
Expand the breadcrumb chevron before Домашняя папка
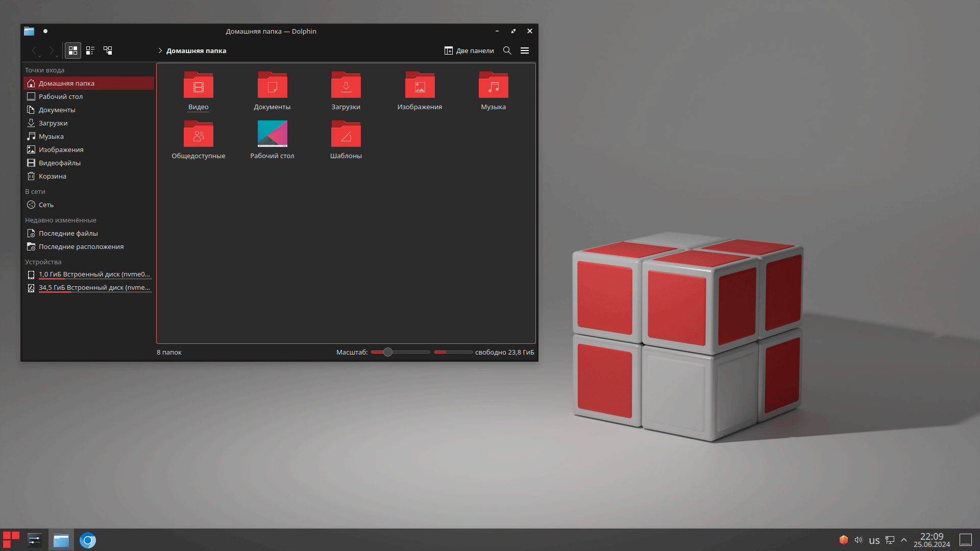(x=160, y=51)
